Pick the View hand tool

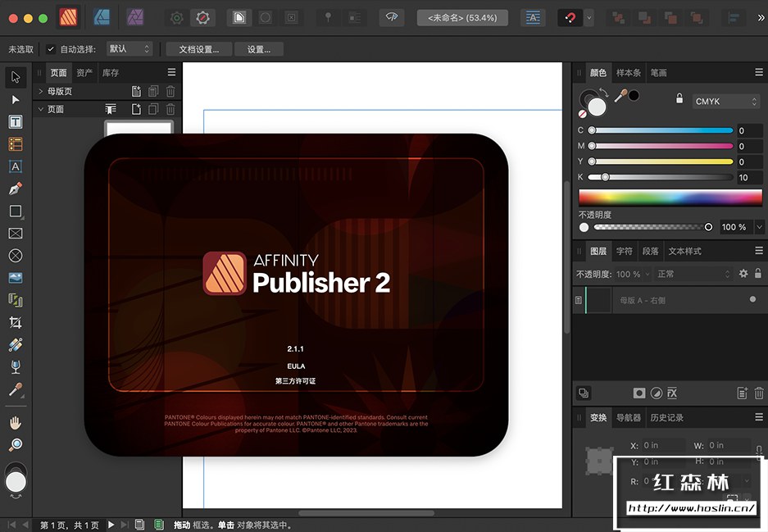15,423
